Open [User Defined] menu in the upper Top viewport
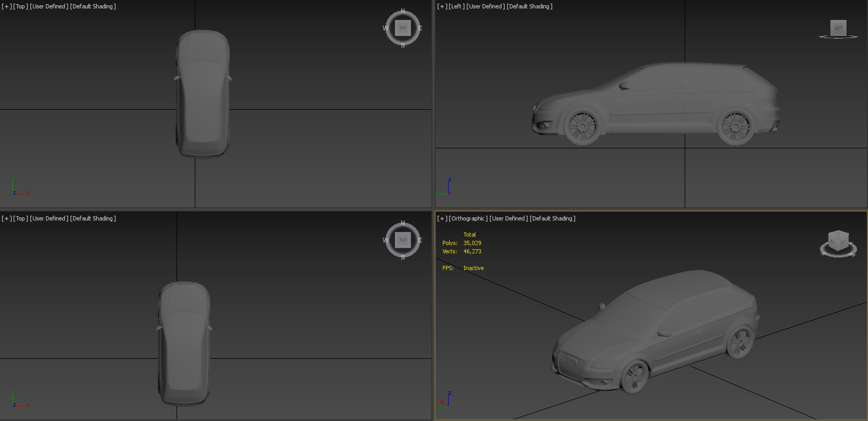868x421 pixels. point(49,7)
